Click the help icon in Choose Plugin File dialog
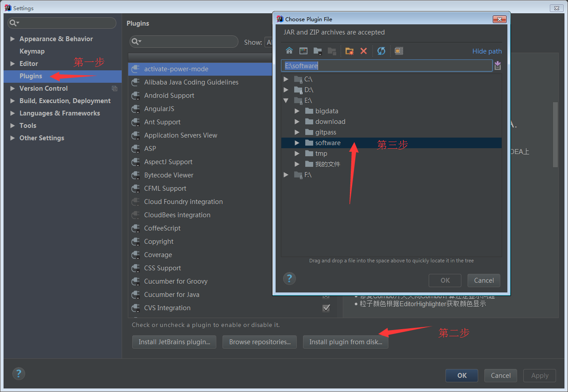This screenshot has width=568, height=392. coord(289,278)
